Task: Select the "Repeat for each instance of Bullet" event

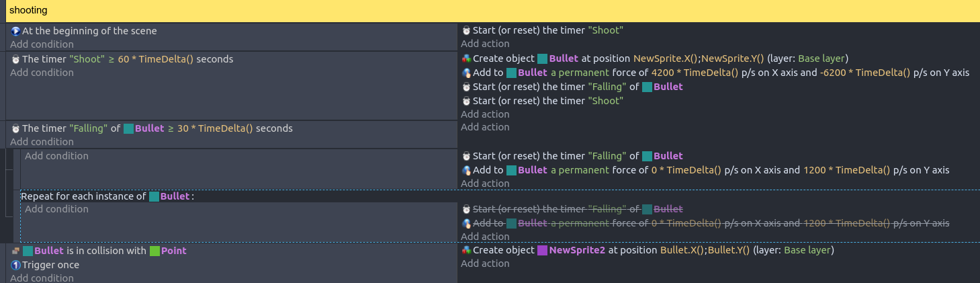Action: tap(107, 197)
